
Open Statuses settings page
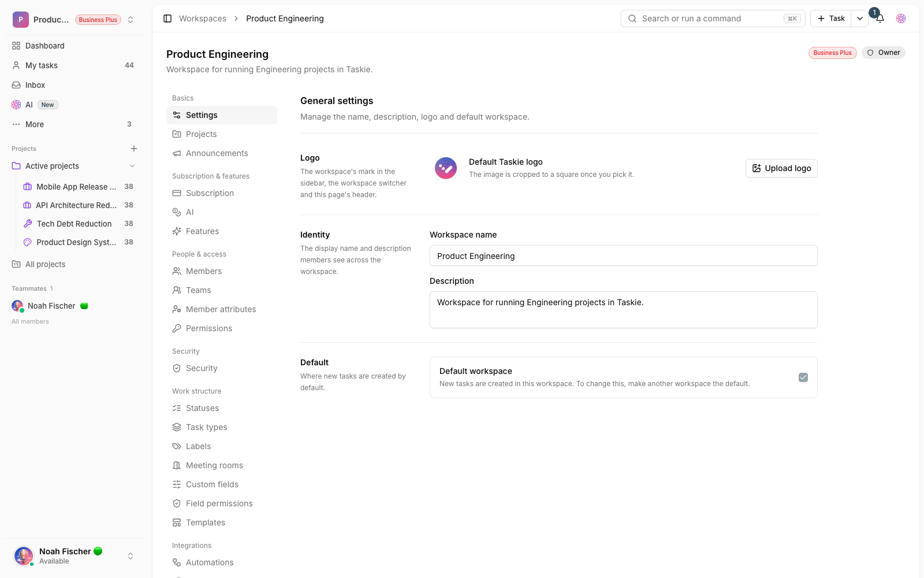click(222, 408)
